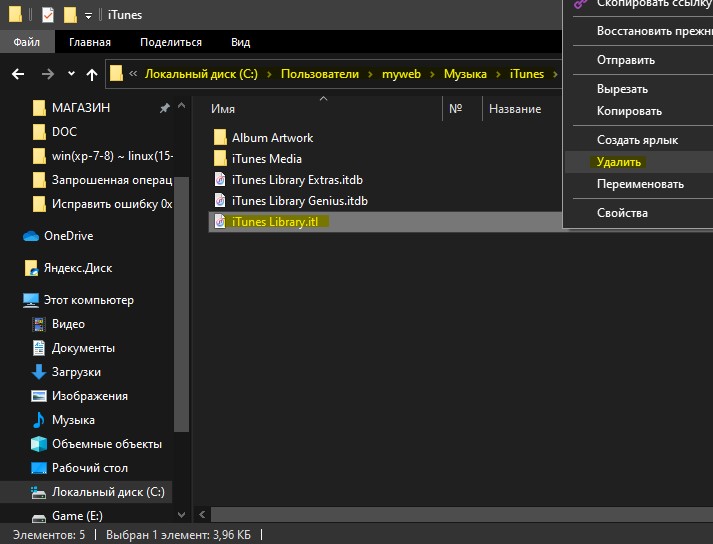Sort by the Название column header
Viewport: 713px width, 544px height.
click(x=515, y=109)
